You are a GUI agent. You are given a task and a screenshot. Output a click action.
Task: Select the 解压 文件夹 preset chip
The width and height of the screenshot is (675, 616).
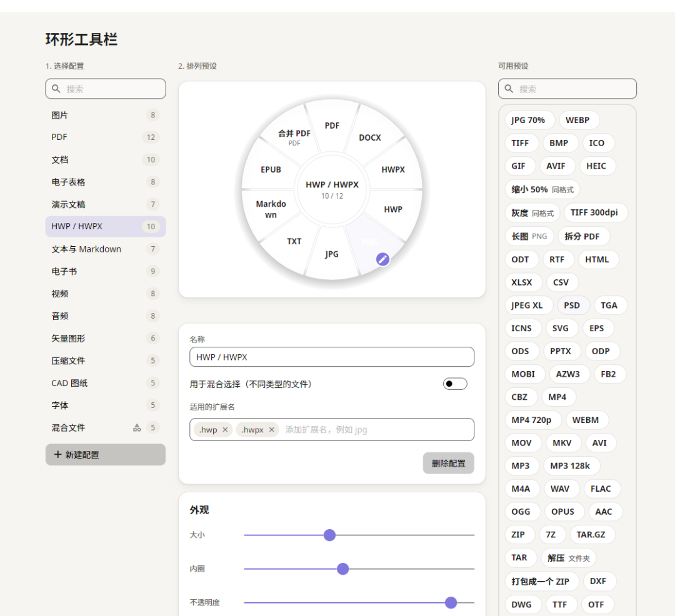point(569,558)
